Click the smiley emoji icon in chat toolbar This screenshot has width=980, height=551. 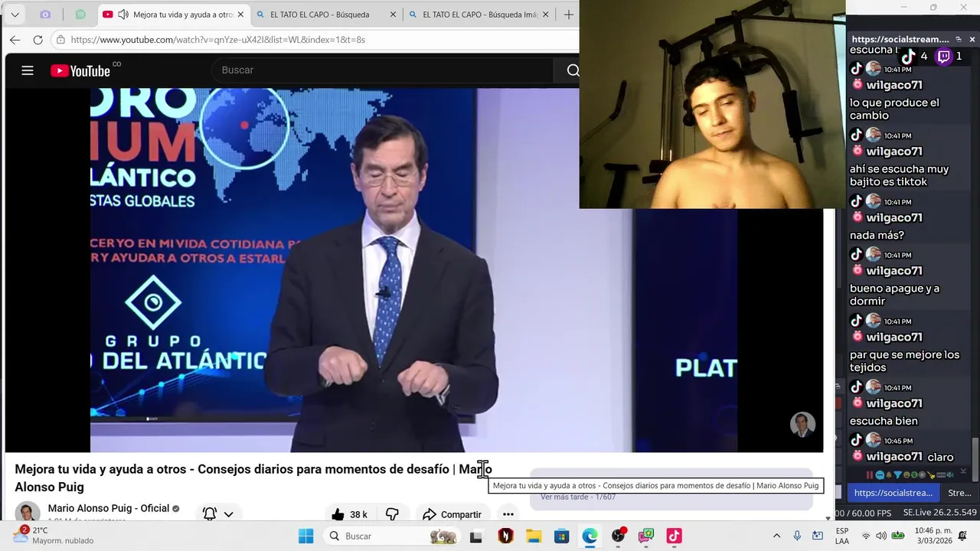pyautogui.click(x=906, y=475)
